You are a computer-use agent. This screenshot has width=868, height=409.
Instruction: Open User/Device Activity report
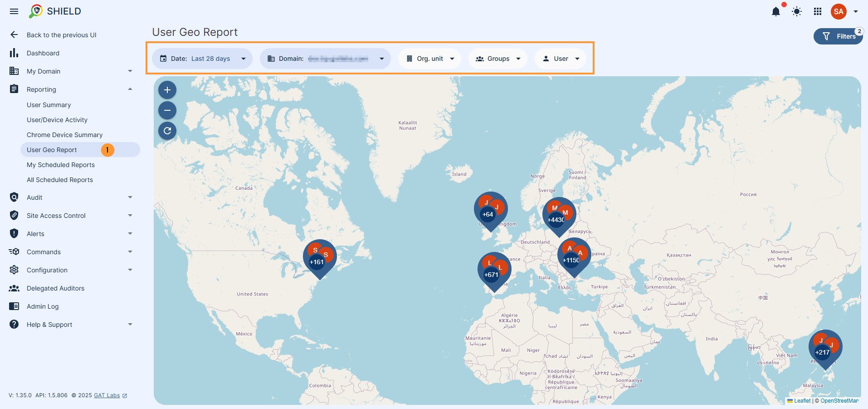[x=57, y=120]
